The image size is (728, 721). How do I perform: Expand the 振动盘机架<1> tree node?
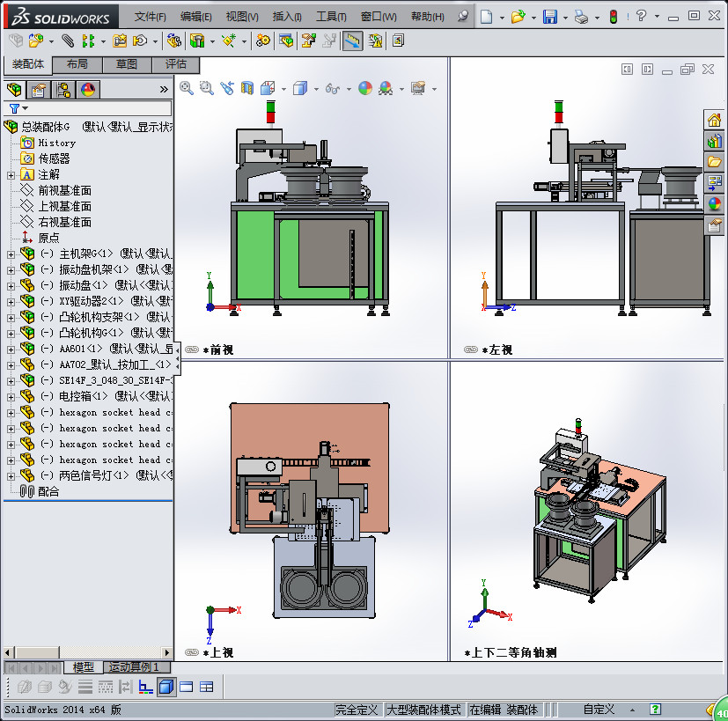11,270
